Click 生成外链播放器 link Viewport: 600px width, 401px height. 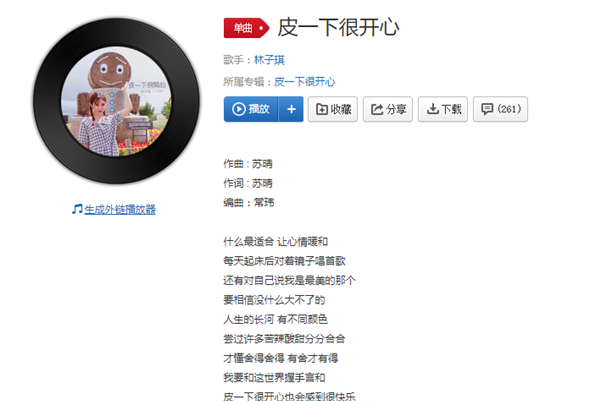click(x=120, y=209)
